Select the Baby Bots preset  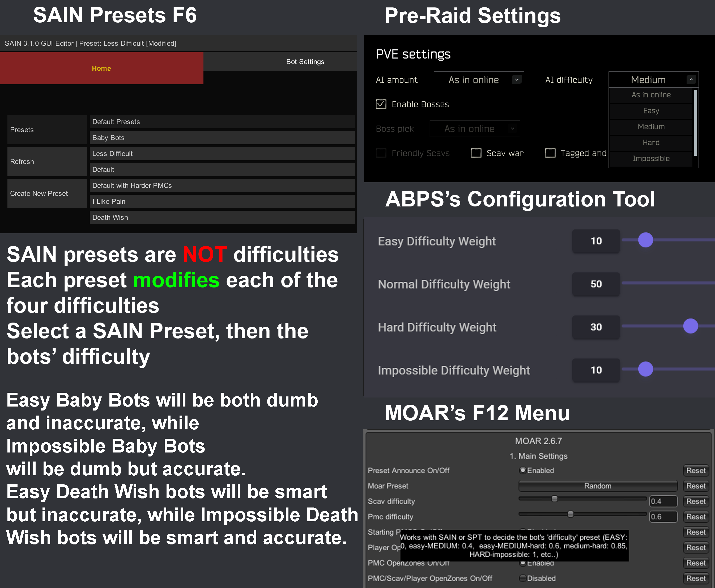(x=222, y=138)
